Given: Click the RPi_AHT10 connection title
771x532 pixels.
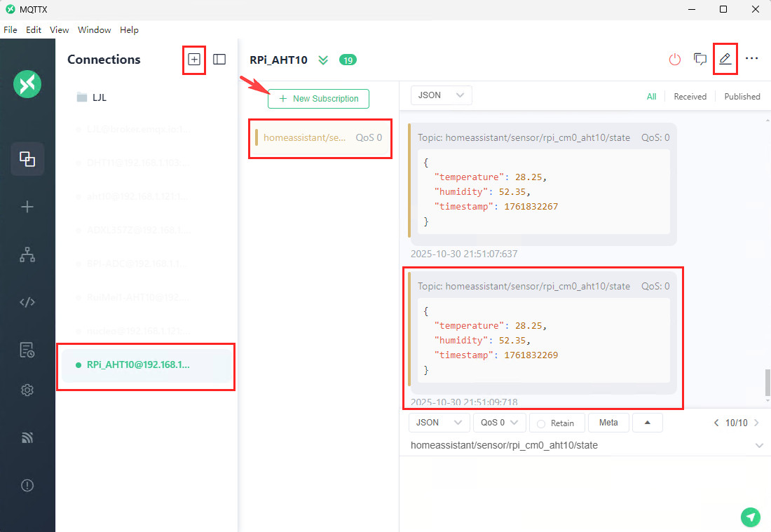Looking at the screenshot, I should coord(278,60).
